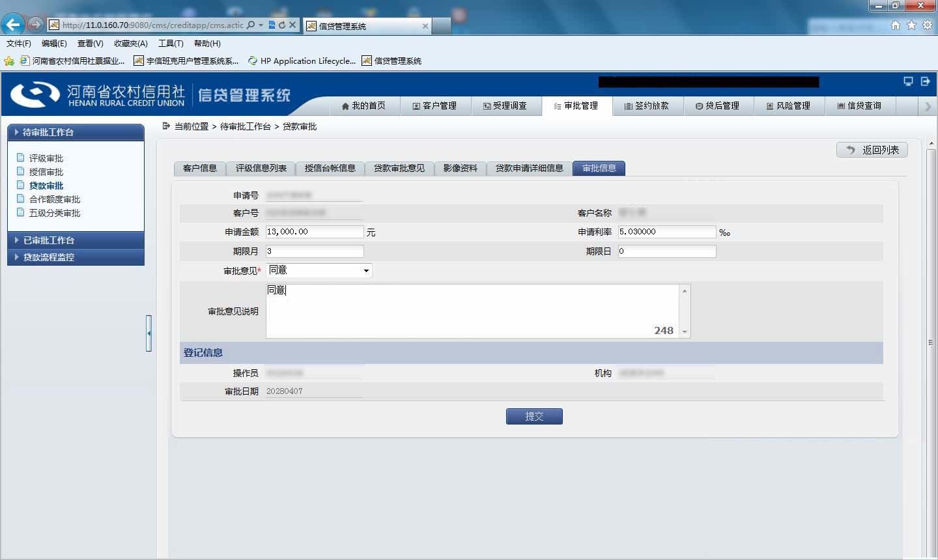Image resolution: width=938 pixels, height=560 pixels.
Task: Click the 审批意见说明 text area
Action: [x=478, y=311]
